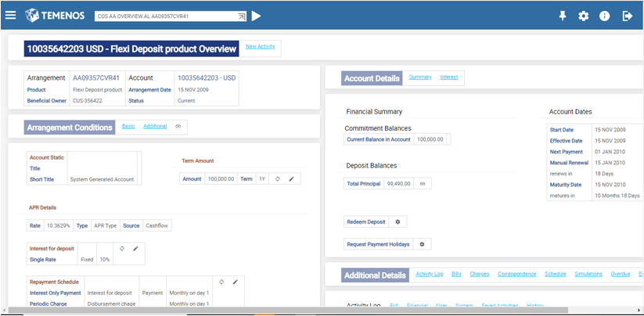The width and height of the screenshot is (644, 316).
Task: Click the pin icon in top bar
Action: [x=562, y=16]
